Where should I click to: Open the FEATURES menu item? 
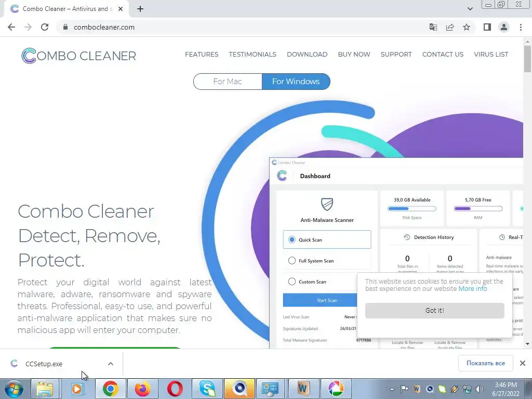(202, 54)
